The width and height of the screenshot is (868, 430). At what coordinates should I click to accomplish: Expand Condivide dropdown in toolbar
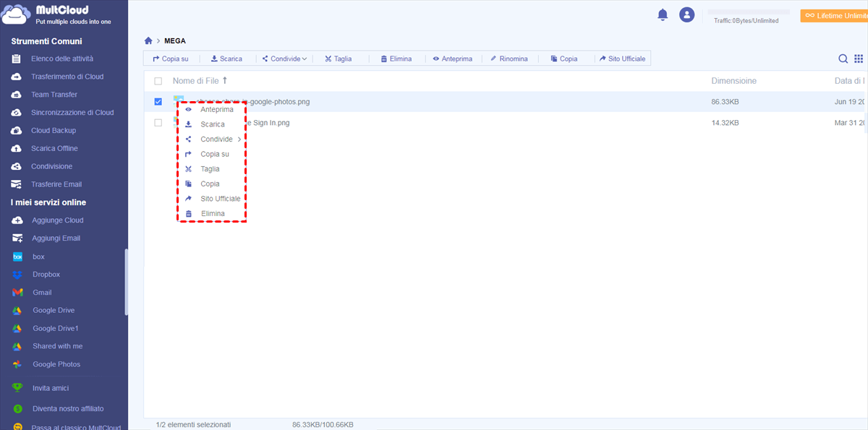pos(284,59)
